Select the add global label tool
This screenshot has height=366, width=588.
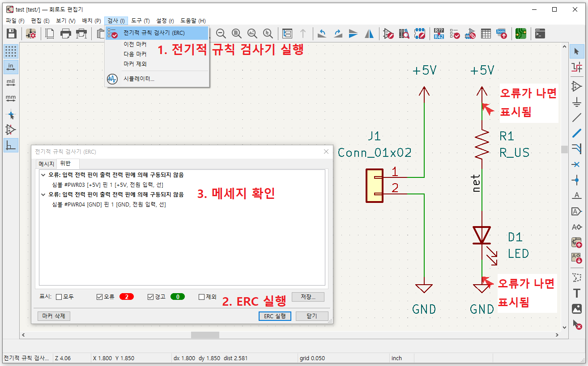[577, 211]
